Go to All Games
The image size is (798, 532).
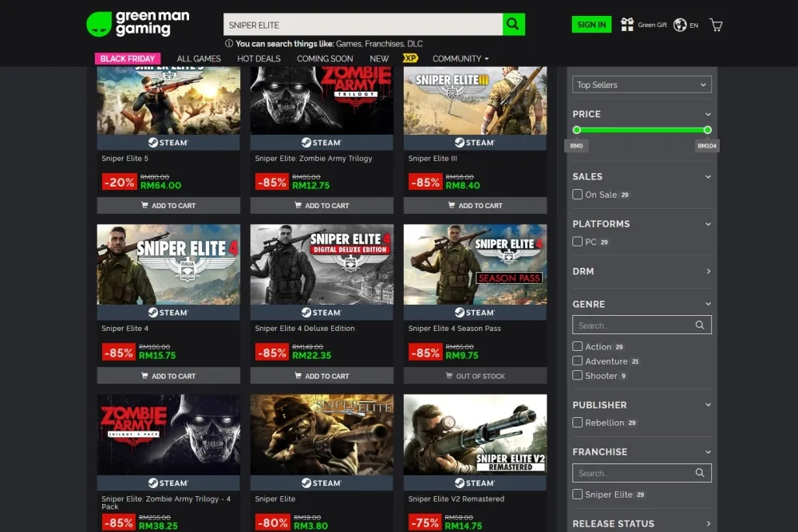click(199, 58)
